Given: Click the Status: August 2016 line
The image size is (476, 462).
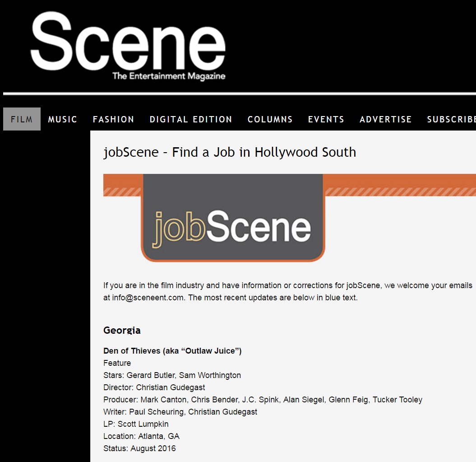Looking at the screenshot, I should point(139,448).
